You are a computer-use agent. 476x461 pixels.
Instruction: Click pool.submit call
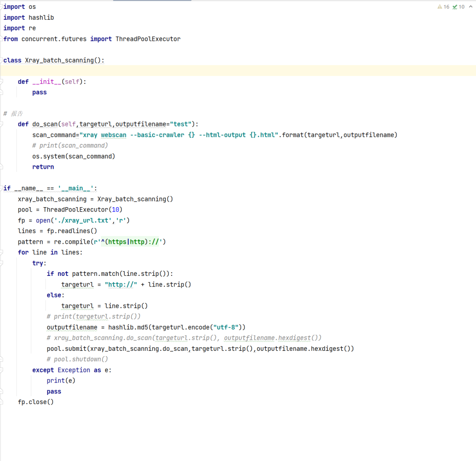pos(67,349)
